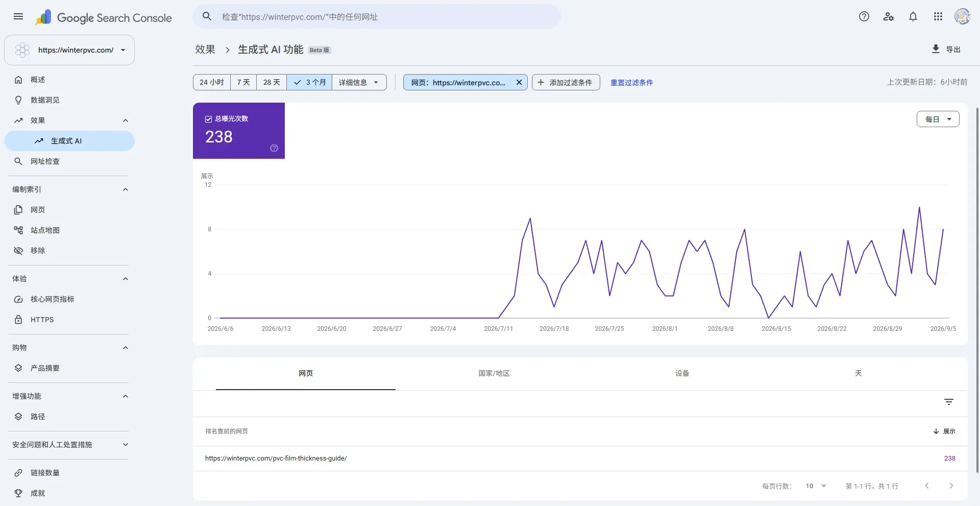Image resolution: width=980 pixels, height=506 pixels.
Task: Open the rows-per-page dropdown
Action: pyautogui.click(x=816, y=486)
